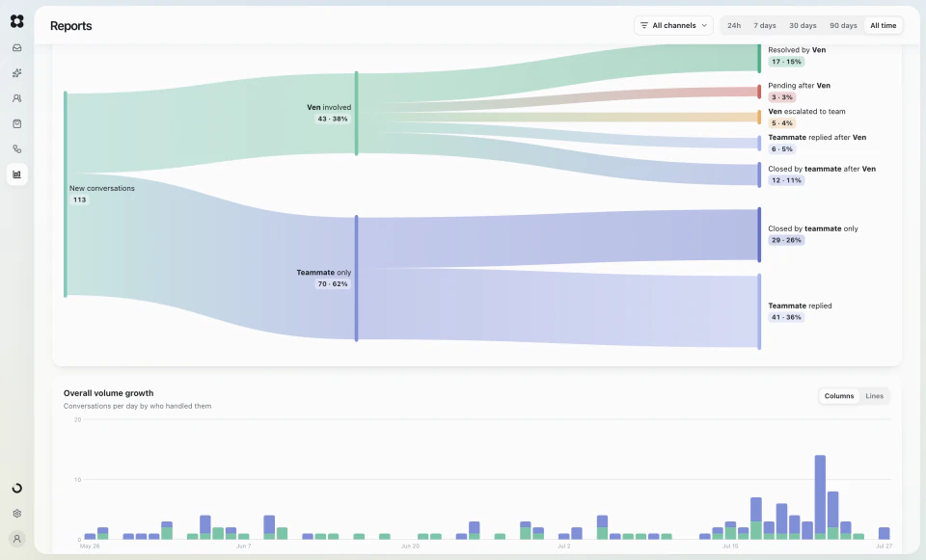This screenshot has height=560, width=926.
Task: Select the 90 days time range
Action: tap(843, 25)
